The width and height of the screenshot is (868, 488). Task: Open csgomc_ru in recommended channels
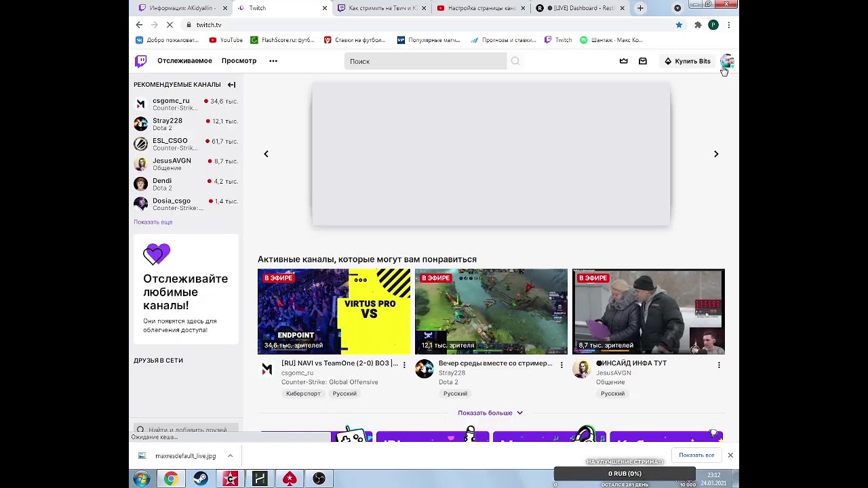pos(186,104)
